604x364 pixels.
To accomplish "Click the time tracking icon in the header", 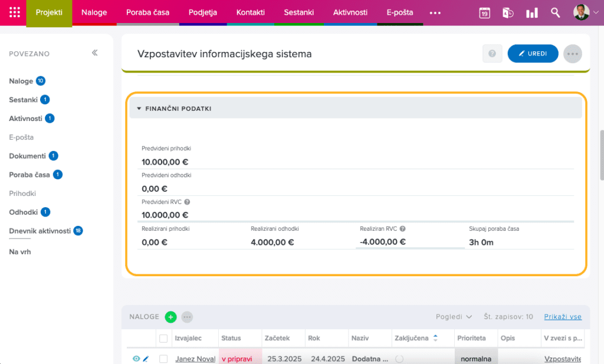I will (x=508, y=12).
